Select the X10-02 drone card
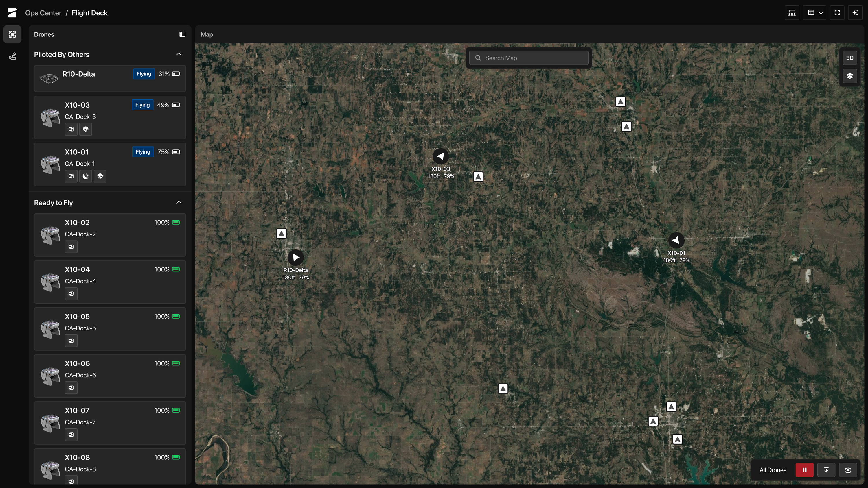868x488 pixels. [110, 235]
